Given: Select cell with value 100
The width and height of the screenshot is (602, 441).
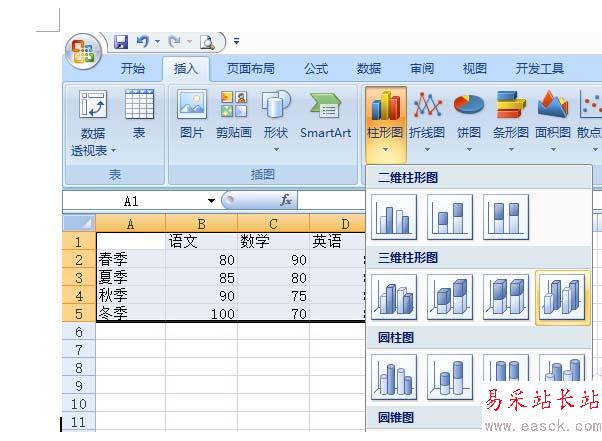Looking at the screenshot, I should point(202,314).
